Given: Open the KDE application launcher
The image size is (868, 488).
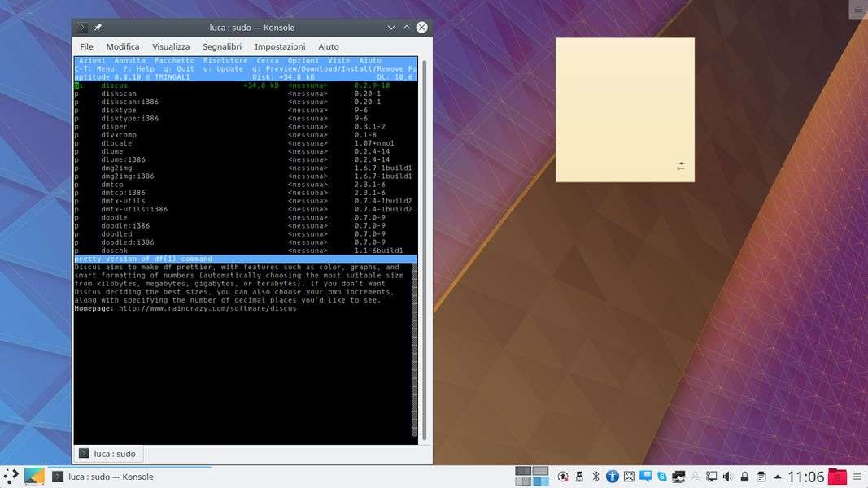Looking at the screenshot, I should click(x=11, y=477).
